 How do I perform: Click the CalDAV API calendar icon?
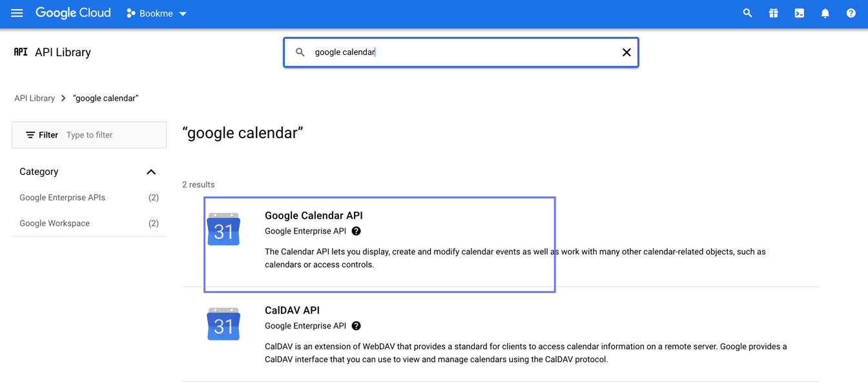(223, 324)
